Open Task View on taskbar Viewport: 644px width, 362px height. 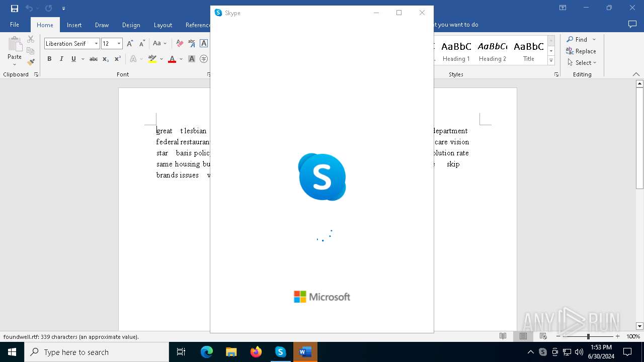(x=181, y=352)
